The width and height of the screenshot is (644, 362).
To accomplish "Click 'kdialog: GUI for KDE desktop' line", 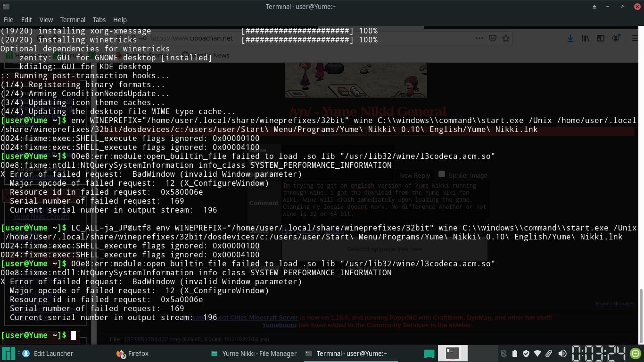I will [85, 66].
